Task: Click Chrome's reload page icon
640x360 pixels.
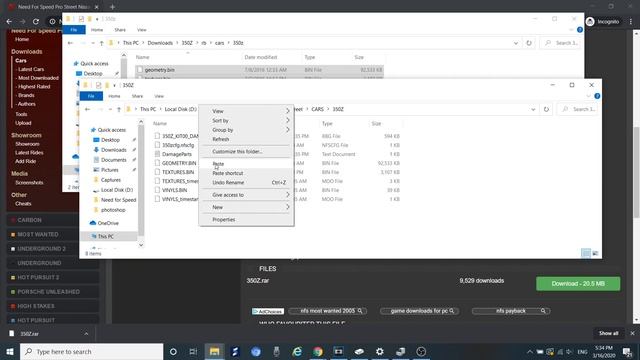Action: pos(36,22)
